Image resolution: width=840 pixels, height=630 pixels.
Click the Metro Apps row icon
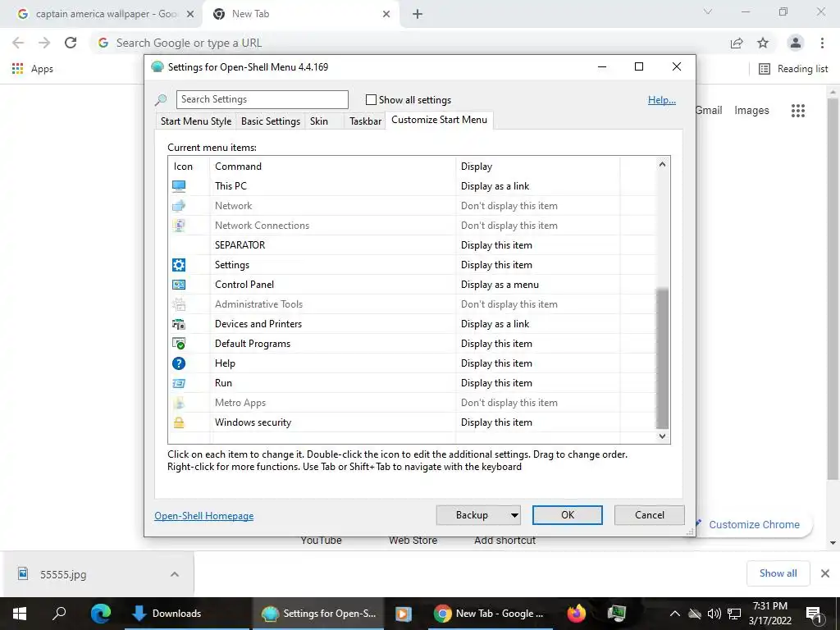tap(179, 403)
